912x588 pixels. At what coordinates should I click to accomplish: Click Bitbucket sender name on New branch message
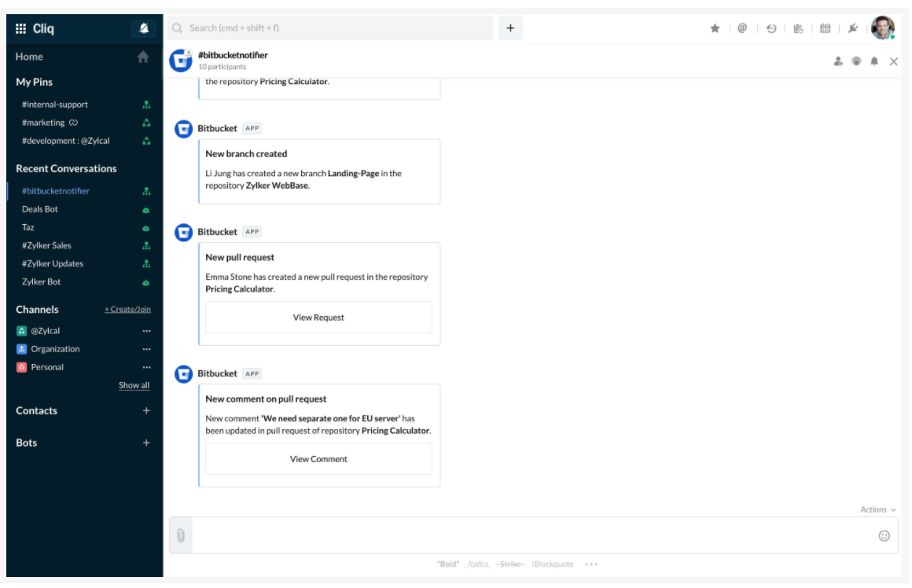(217, 129)
